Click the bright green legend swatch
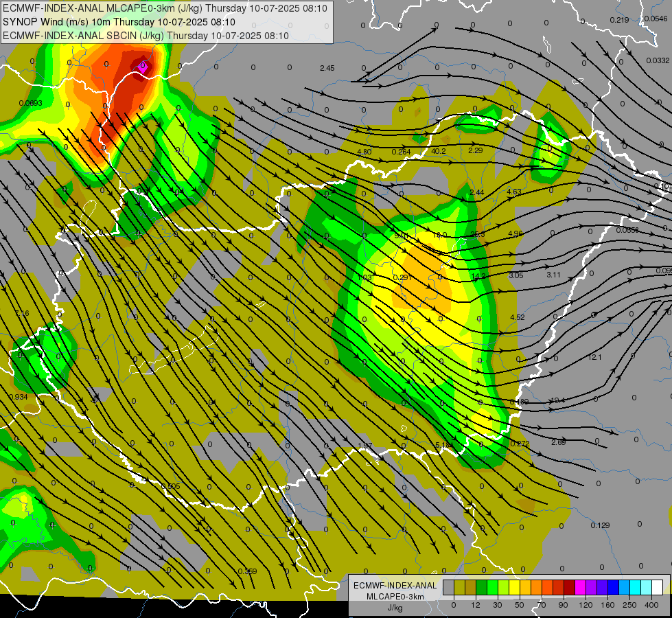The height and width of the screenshot is (618, 672). point(492,588)
